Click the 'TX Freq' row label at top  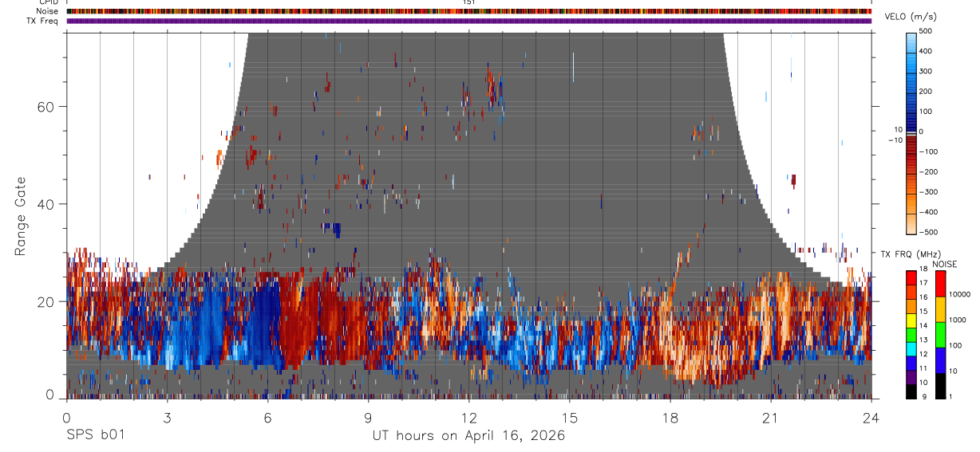point(43,21)
